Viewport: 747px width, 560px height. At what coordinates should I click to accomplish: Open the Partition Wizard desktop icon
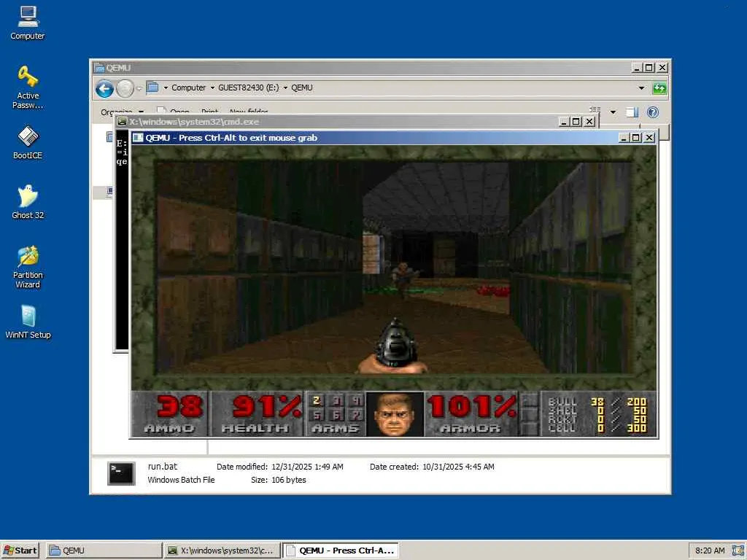28,267
